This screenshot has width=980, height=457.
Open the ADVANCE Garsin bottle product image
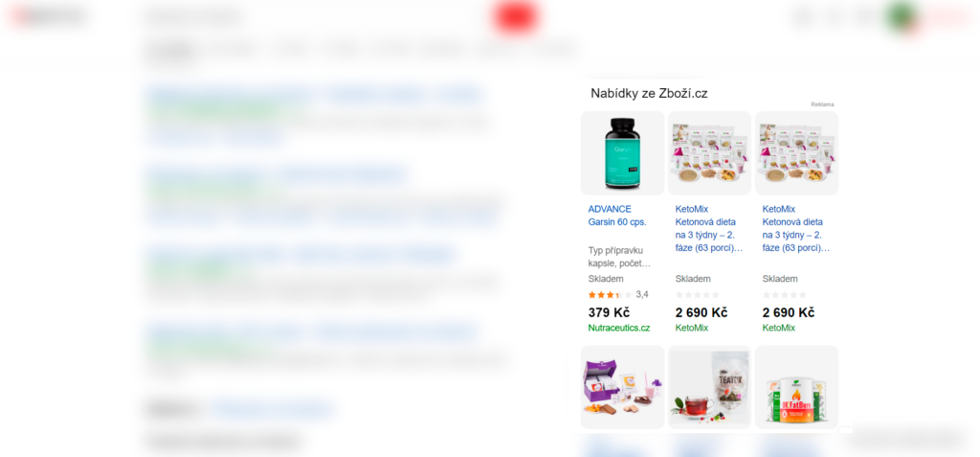(622, 153)
